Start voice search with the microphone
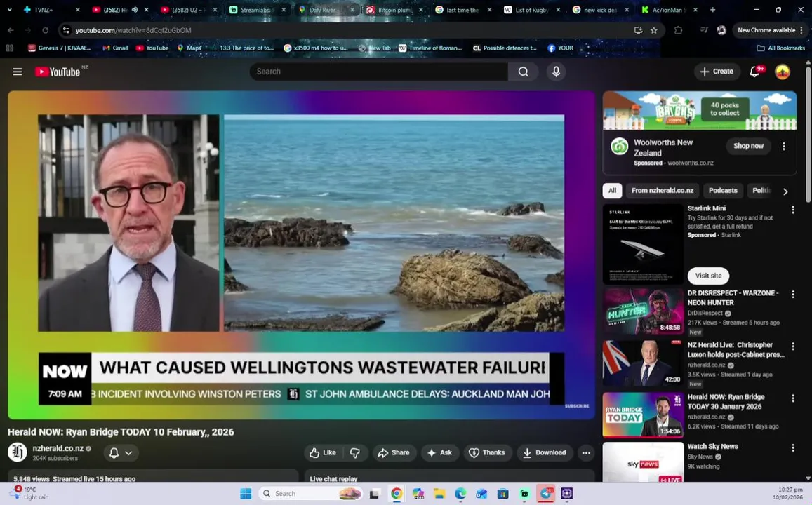The height and width of the screenshot is (505, 812). (556, 72)
